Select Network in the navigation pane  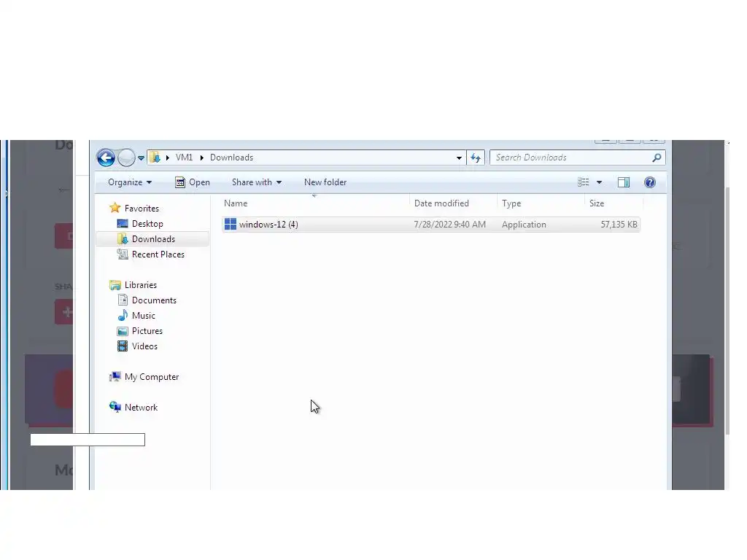point(141,408)
